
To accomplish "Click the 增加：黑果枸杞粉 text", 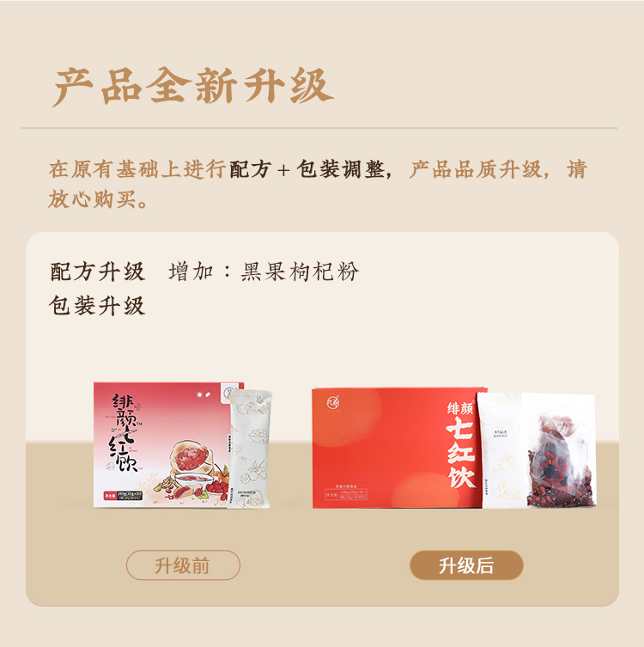I will (x=264, y=272).
